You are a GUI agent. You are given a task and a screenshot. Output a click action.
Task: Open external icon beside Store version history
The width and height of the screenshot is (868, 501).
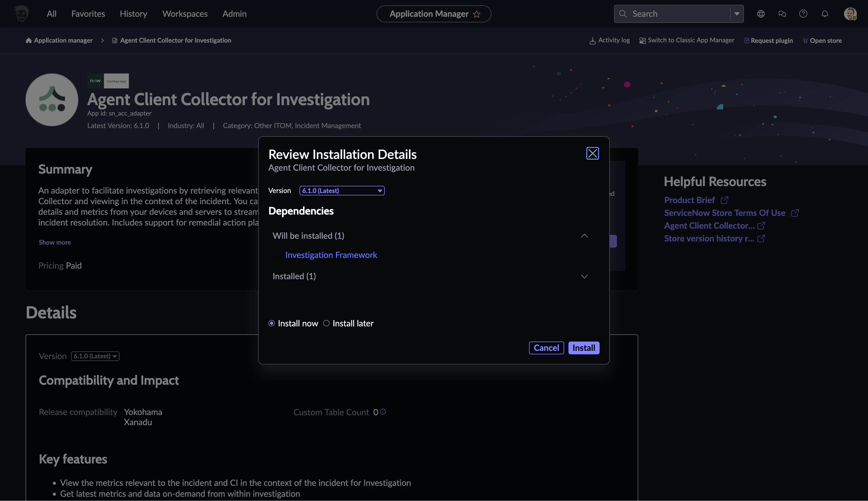[761, 239]
